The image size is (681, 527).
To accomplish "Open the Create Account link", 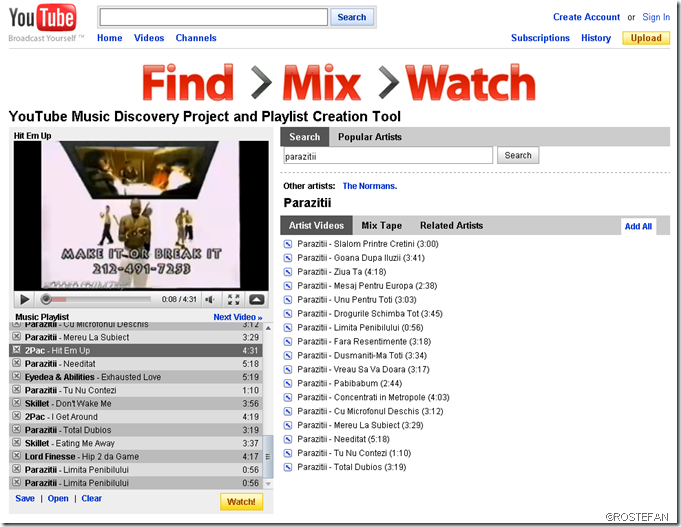I will (586, 17).
